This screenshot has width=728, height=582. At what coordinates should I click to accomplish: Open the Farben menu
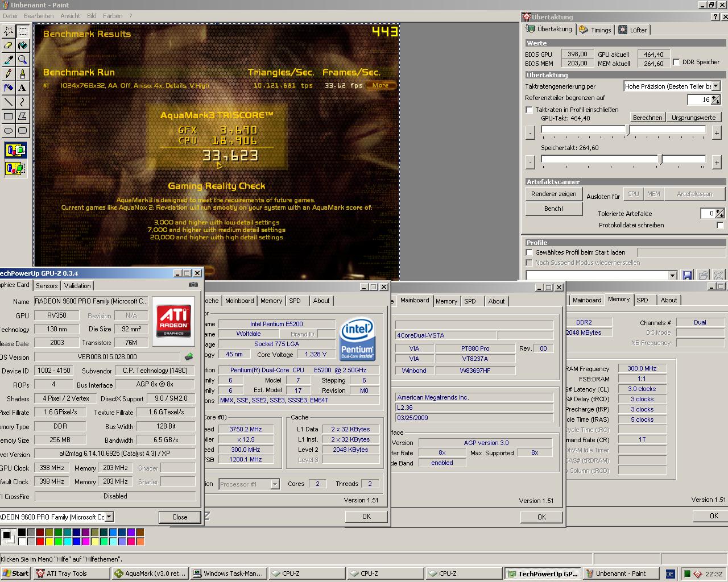pos(113,16)
